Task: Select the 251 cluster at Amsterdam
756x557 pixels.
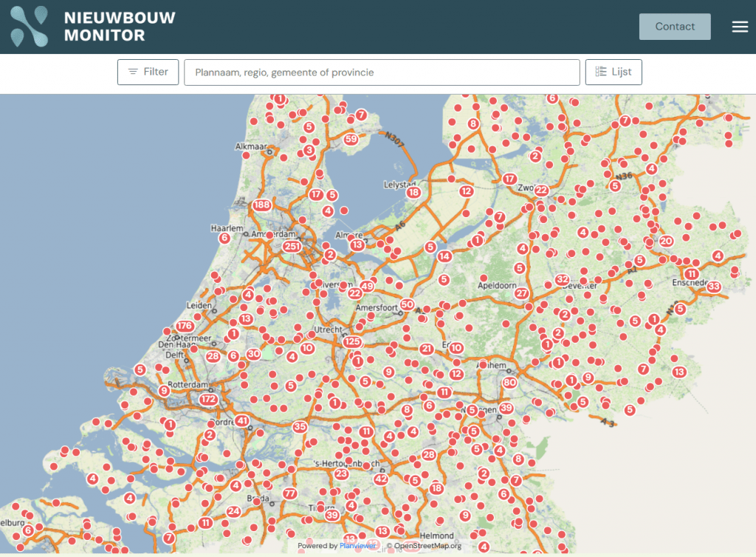Action: [x=292, y=247]
